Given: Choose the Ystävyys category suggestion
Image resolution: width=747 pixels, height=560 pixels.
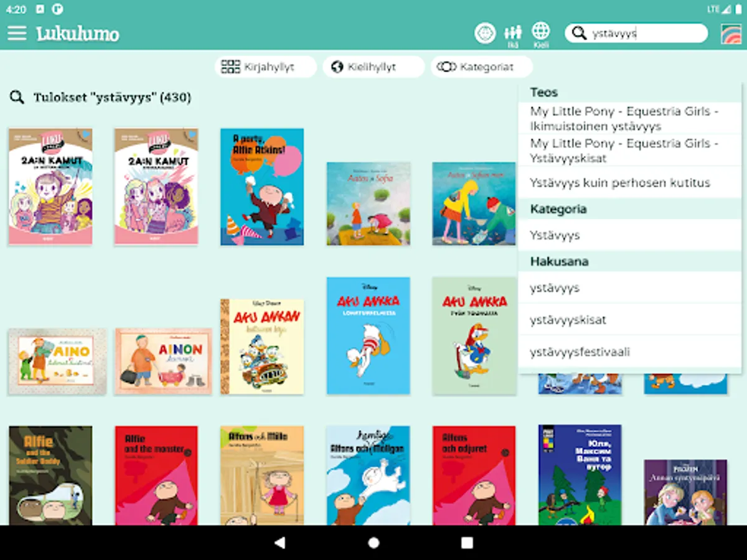Looking at the screenshot, I should [x=630, y=235].
